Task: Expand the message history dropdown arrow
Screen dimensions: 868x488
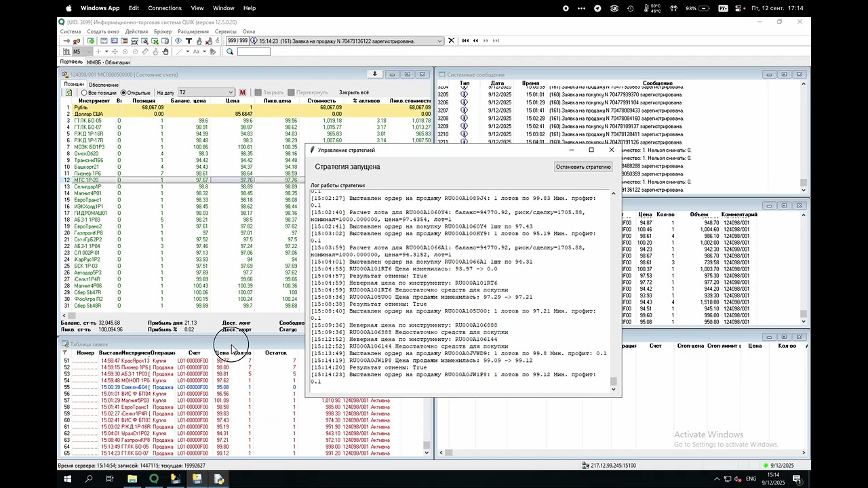Action: [x=441, y=41]
